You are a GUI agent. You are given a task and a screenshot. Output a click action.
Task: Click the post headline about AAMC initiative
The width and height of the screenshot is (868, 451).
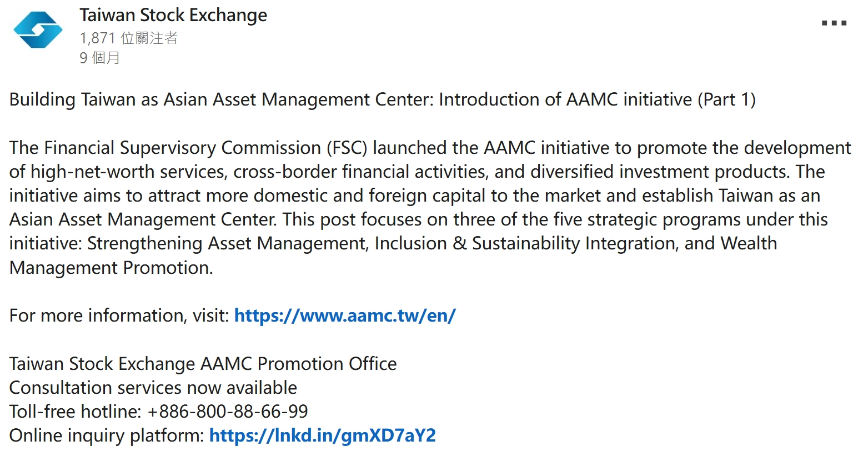point(383,100)
